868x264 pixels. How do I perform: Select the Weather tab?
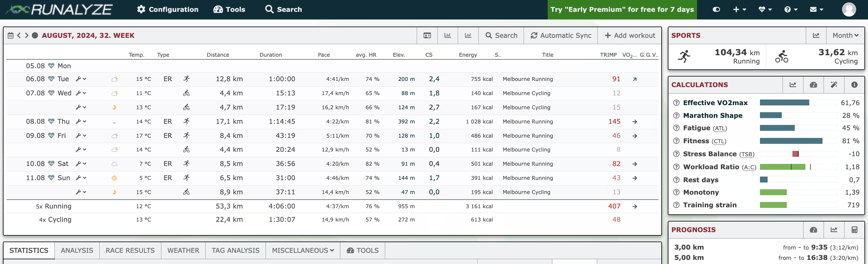point(183,250)
